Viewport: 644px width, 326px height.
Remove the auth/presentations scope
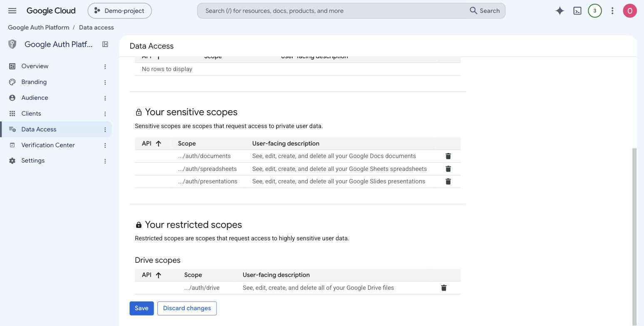(x=448, y=181)
